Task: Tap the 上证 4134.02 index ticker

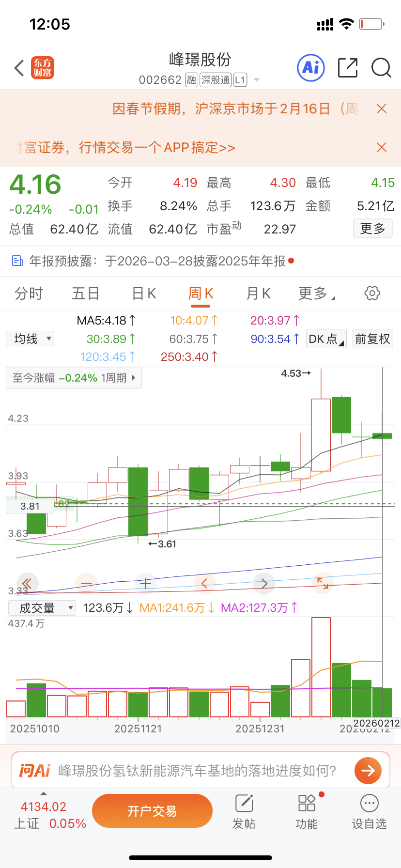Action: tap(50, 815)
